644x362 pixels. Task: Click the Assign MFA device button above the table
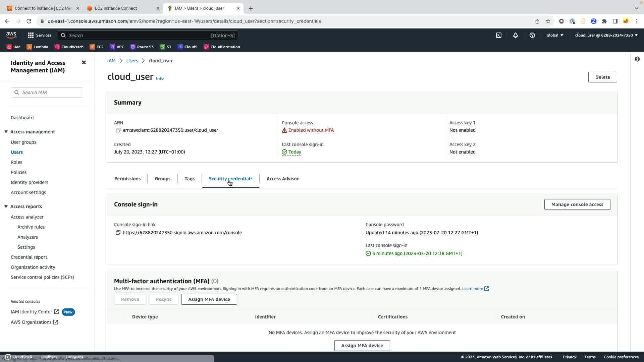[x=209, y=299]
